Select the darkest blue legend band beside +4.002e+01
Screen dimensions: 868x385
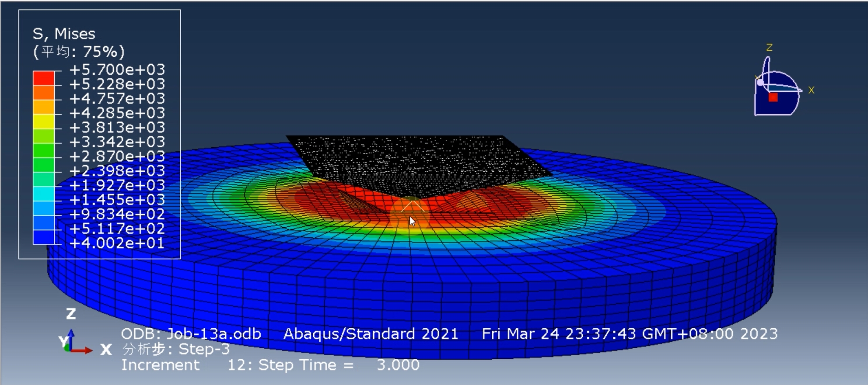pyautogui.click(x=44, y=237)
